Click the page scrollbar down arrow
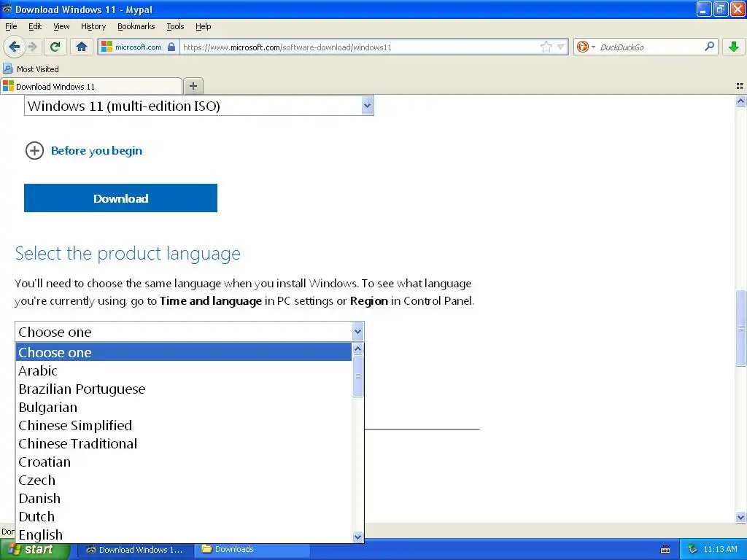This screenshot has height=560, width=747. [740, 517]
